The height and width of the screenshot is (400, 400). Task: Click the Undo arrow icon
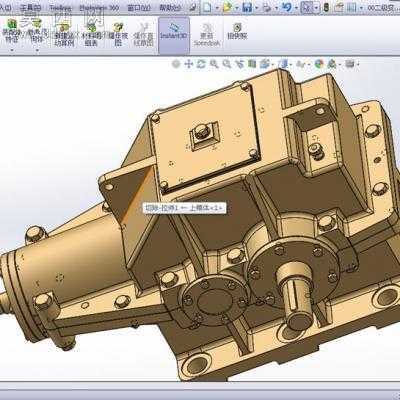pyautogui.click(x=287, y=7)
